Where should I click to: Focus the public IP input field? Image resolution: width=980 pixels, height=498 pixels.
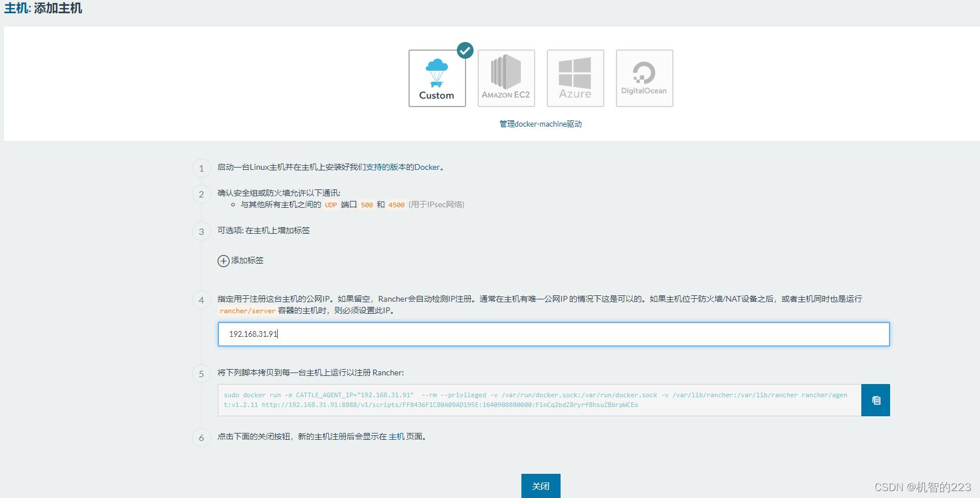[x=554, y=334]
